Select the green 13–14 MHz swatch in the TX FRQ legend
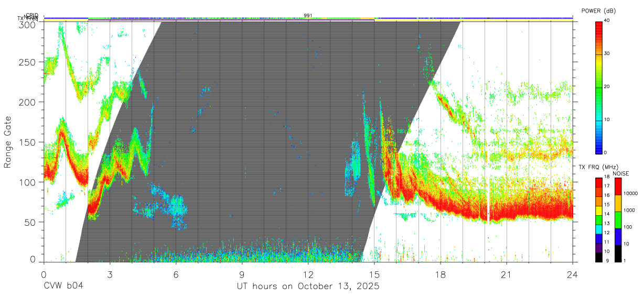This screenshot has height=297, width=644. (598, 221)
